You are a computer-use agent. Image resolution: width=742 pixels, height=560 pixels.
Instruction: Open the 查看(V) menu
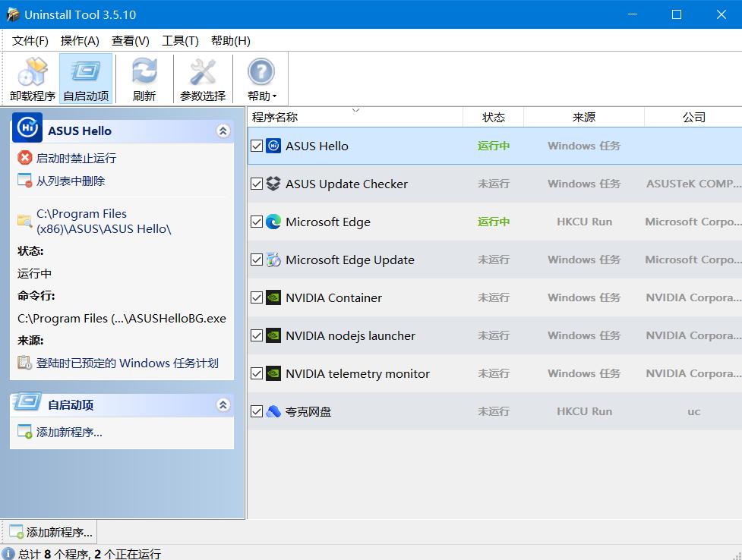(128, 40)
